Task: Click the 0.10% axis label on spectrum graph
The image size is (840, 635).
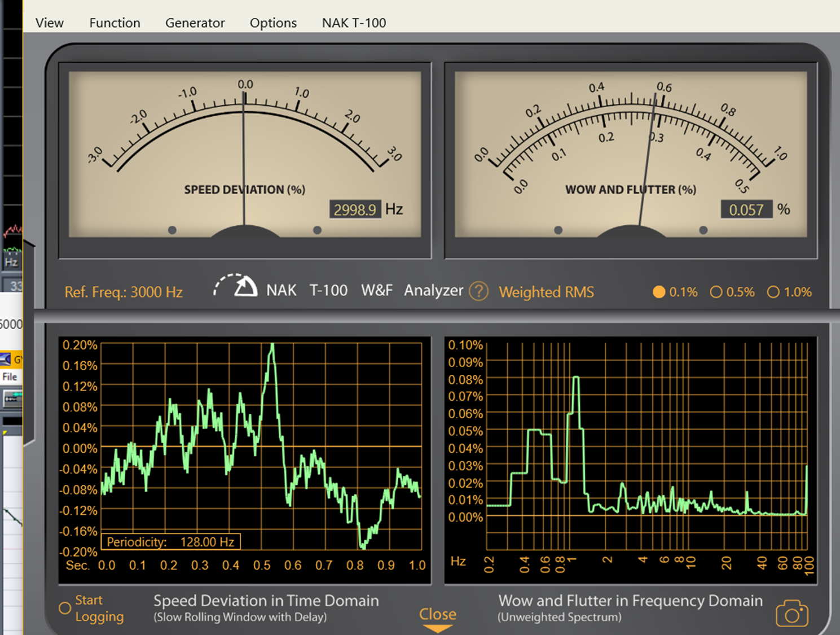Action: (x=465, y=345)
